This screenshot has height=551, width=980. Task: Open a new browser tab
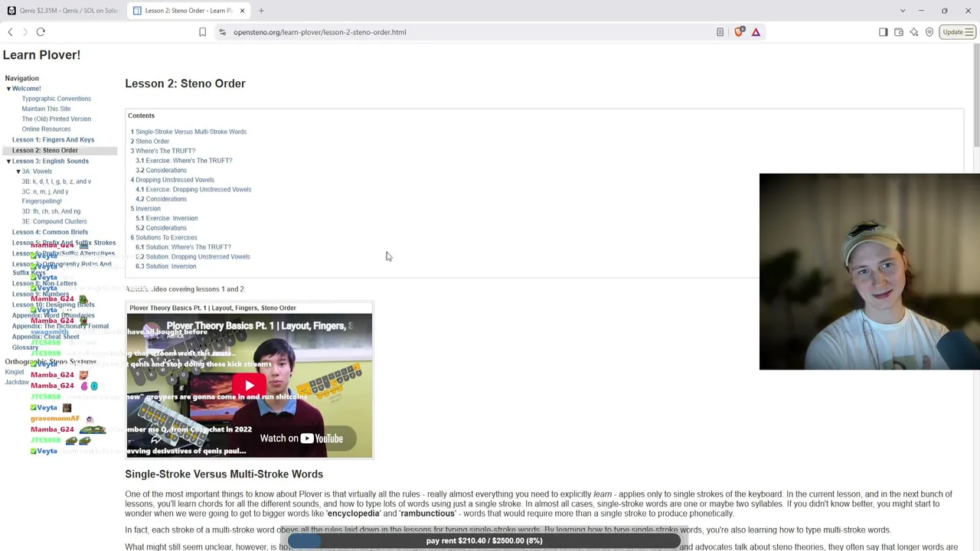pyautogui.click(x=261, y=11)
